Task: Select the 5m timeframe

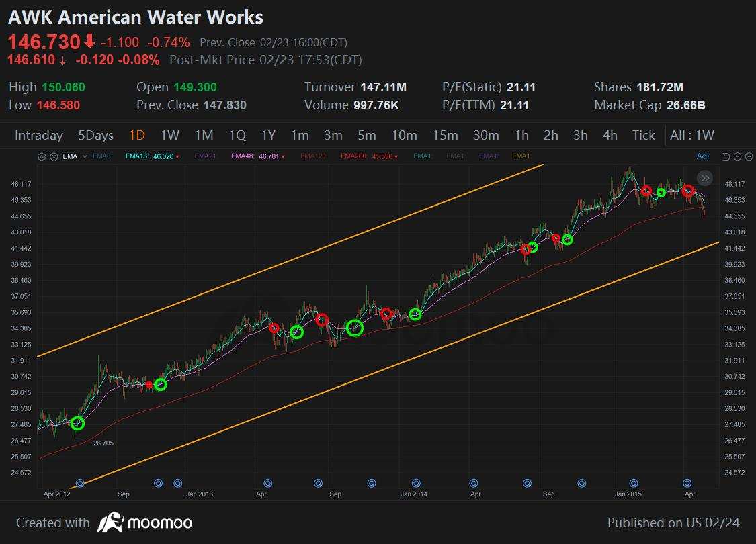Action: pos(367,136)
